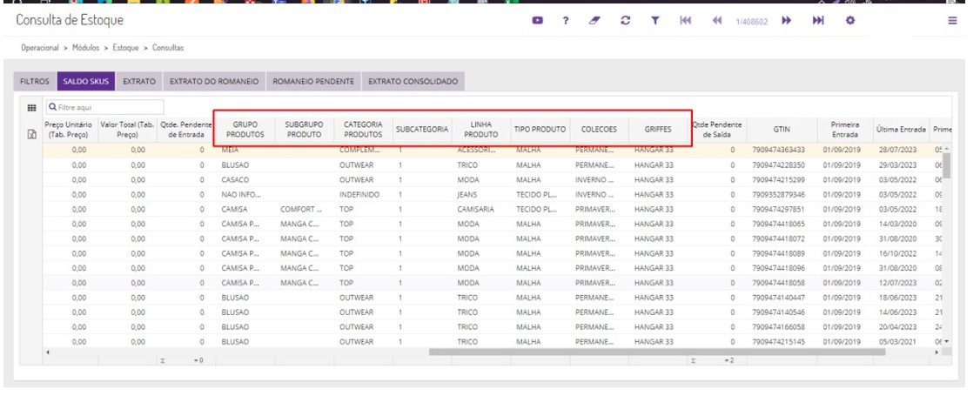Open the grid column chooser icon
This screenshot has width=980, height=396.
click(x=31, y=107)
